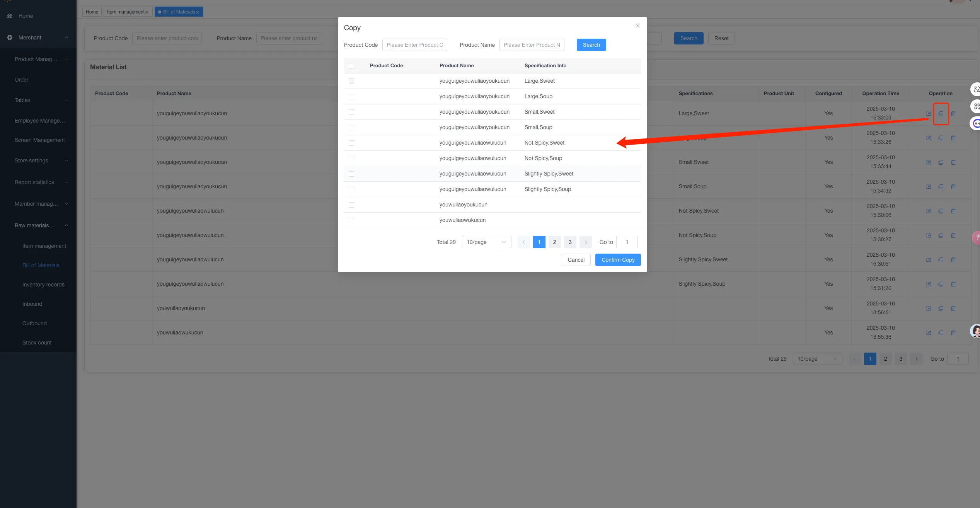Edit the youwuliaowukucun material row
The height and width of the screenshot is (508, 980).
point(928,333)
